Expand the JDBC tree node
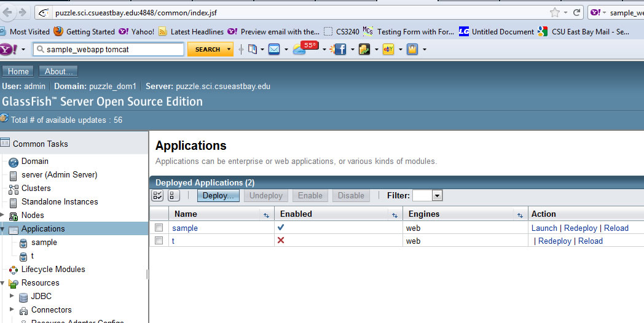 tap(12, 296)
